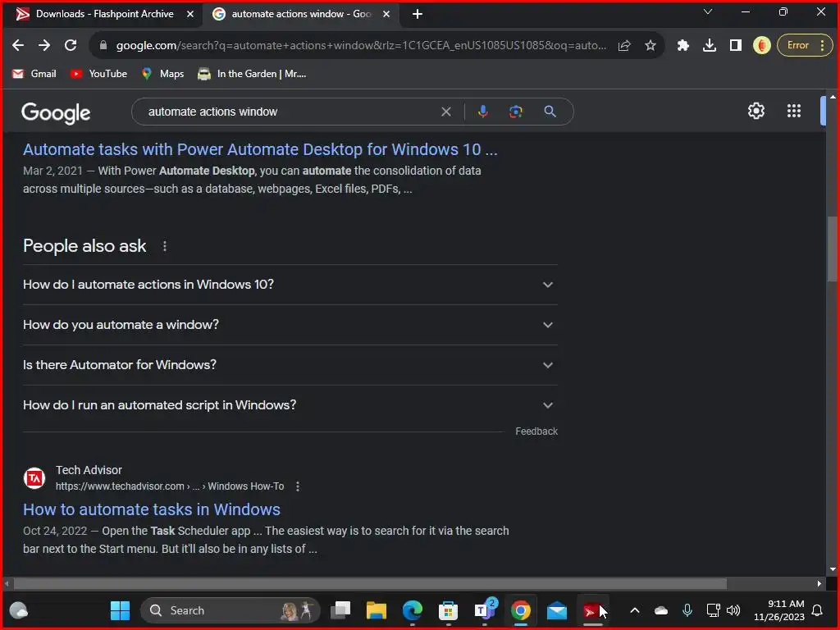Viewport: 840px width, 630px height.
Task: Open the Maps bookmark
Action: [x=162, y=74]
